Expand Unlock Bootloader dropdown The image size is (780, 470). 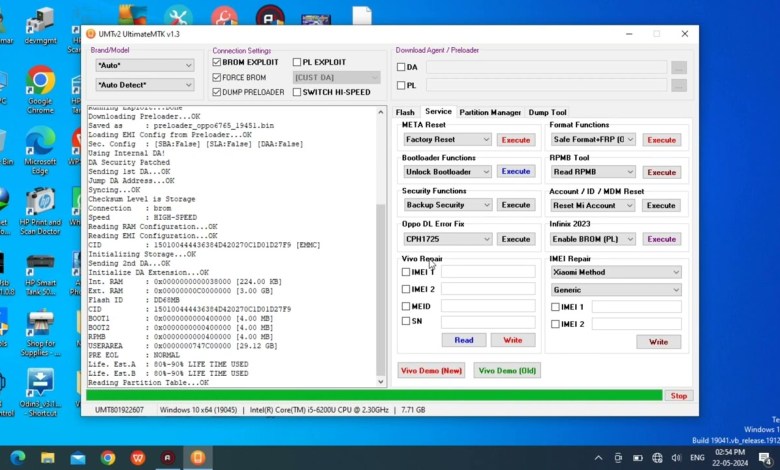[447, 172]
